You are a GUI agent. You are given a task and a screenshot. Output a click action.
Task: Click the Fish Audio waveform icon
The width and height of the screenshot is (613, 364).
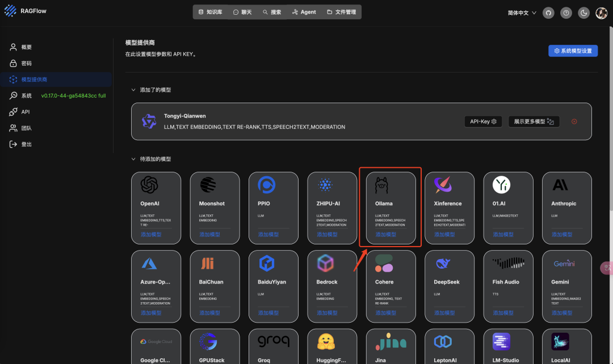pyautogui.click(x=508, y=263)
